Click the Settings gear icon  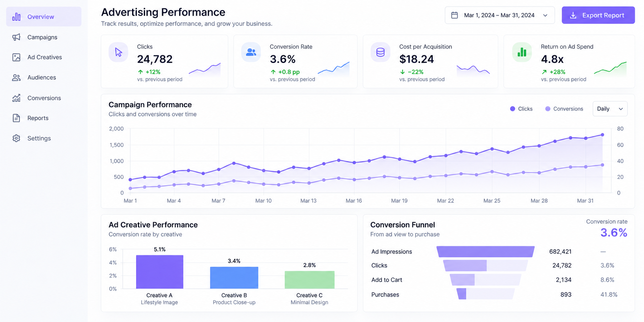[x=16, y=138]
